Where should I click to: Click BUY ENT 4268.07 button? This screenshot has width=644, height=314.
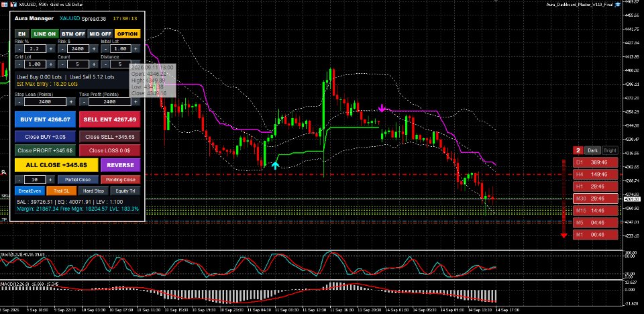(45, 119)
